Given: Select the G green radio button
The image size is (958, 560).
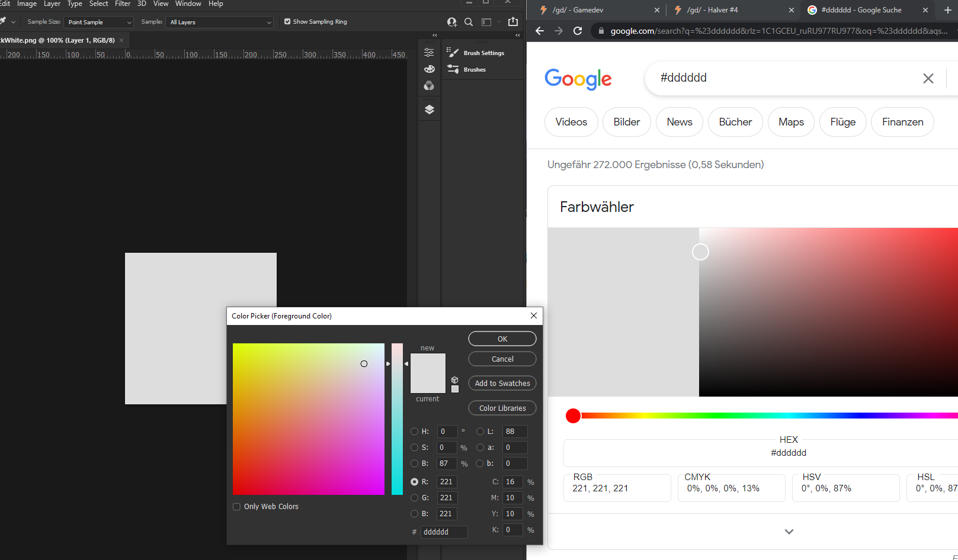Looking at the screenshot, I should (x=414, y=498).
